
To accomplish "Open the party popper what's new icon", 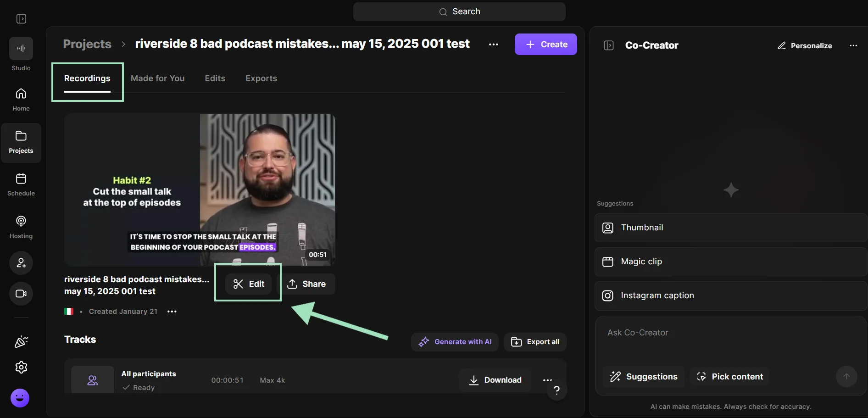I will click(21, 341).
